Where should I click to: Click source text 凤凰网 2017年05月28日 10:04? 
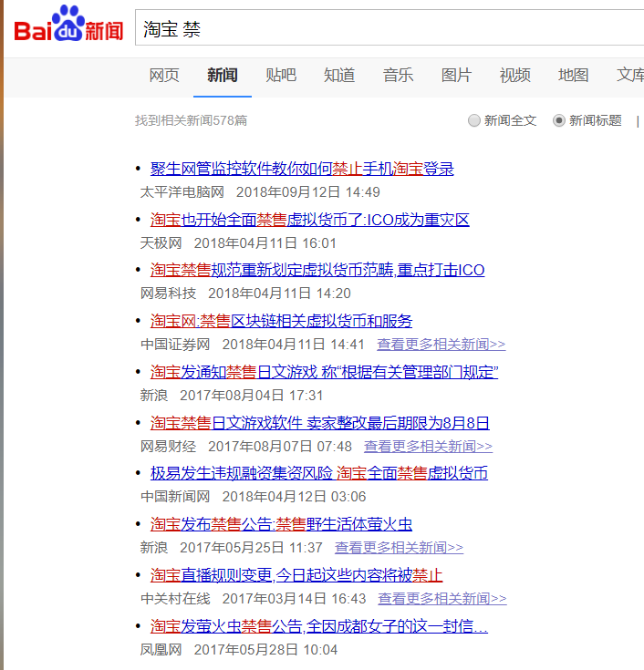click(239, 650)
